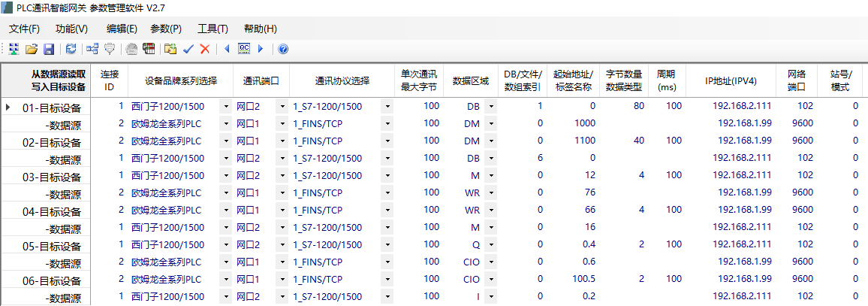868x306 pixels.
Task: Select the 01-目标设备 row header
Action: (x=51, y=107)
